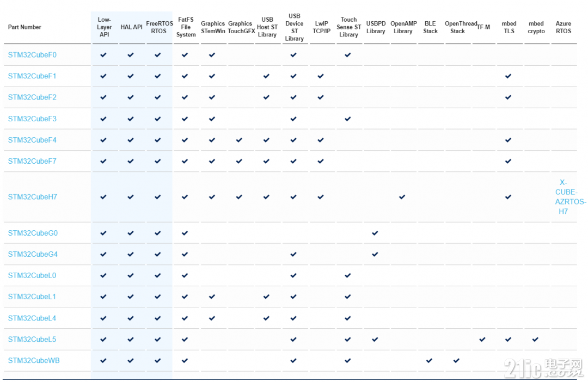Viewport: 588px width, 382px height.
Task: Select the "Graphics STemWin" column header
Action: 213,27
